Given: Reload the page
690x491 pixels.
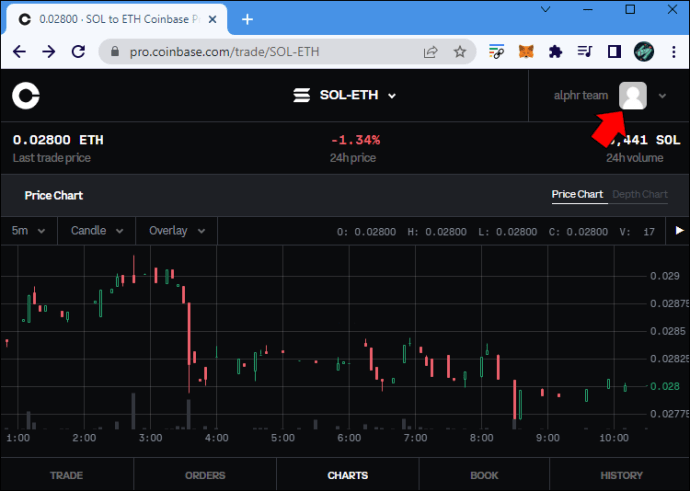Looking at the screenshot, I should pos(78,52).
